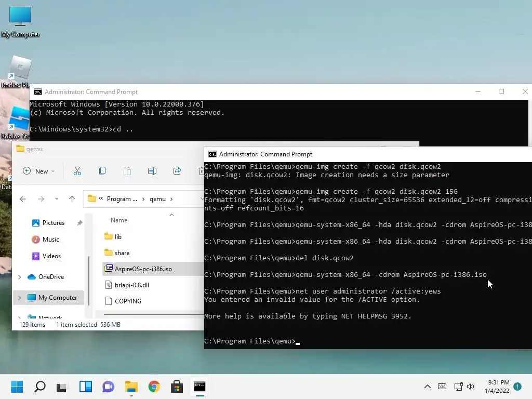Click the 'Program ...' breadcrumb in address bar
Image resolution: width=532 pixels, height=399 pixels.
pyautogui.click(x=122, y=199)
